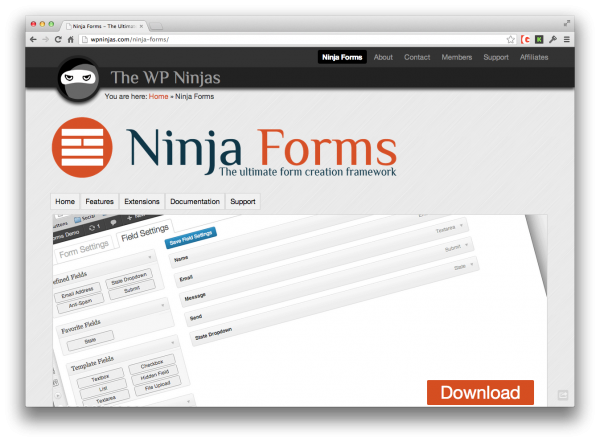
Task: Select the Home sub-menu tab
Action: tap(65, 201)
